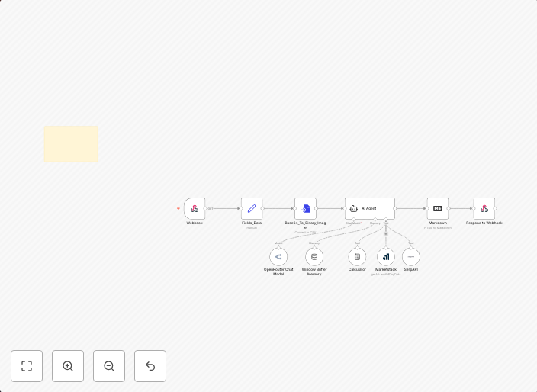This screenshot has height=392, width=537.
Task: Select the SerpAPI tool node
Action: click(x=411, y=257)
